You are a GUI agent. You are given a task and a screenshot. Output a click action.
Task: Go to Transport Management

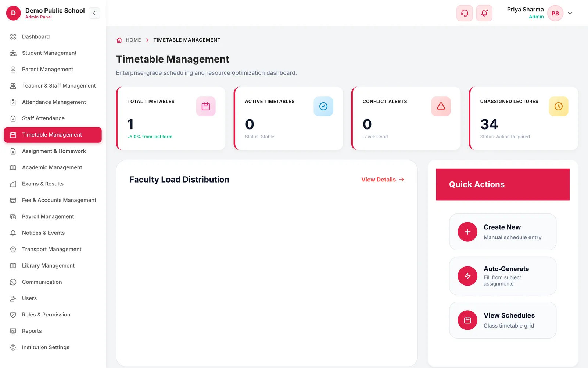click(53, 250)
